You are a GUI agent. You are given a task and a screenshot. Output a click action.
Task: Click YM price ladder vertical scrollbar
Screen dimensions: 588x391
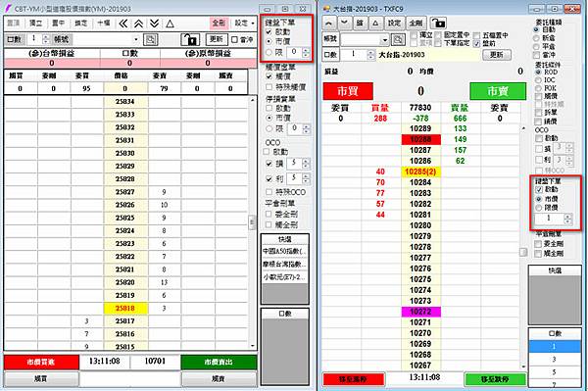(x=253, y=222)
